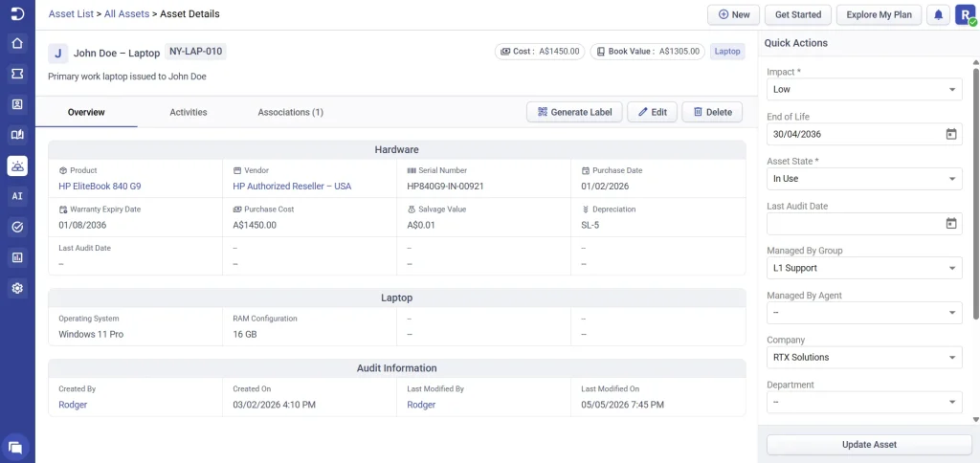
Task: Click Last Modified On value 05/05/2026 7:45 PM
Action: click(x=622, y=405)
